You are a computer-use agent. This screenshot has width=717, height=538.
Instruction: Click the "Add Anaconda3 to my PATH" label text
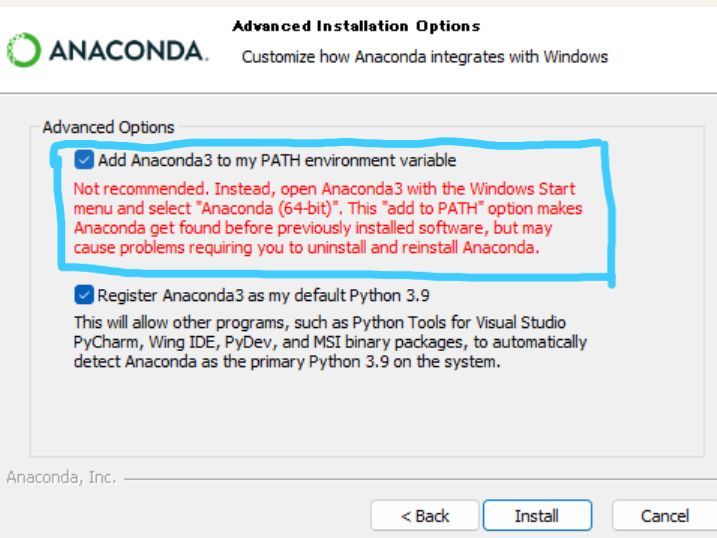click(x=277, y=160)
